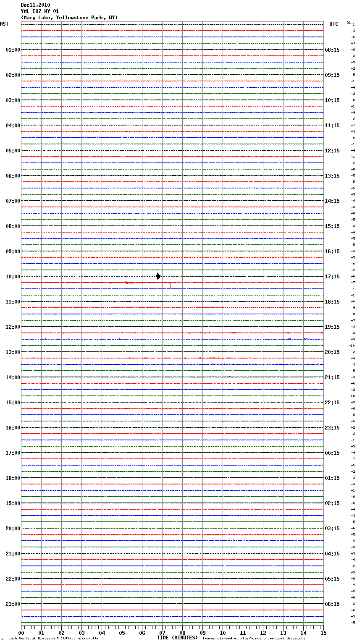357x644 pixels.
Task: Click the "DC" column header
Action: (x=349, y=23)
